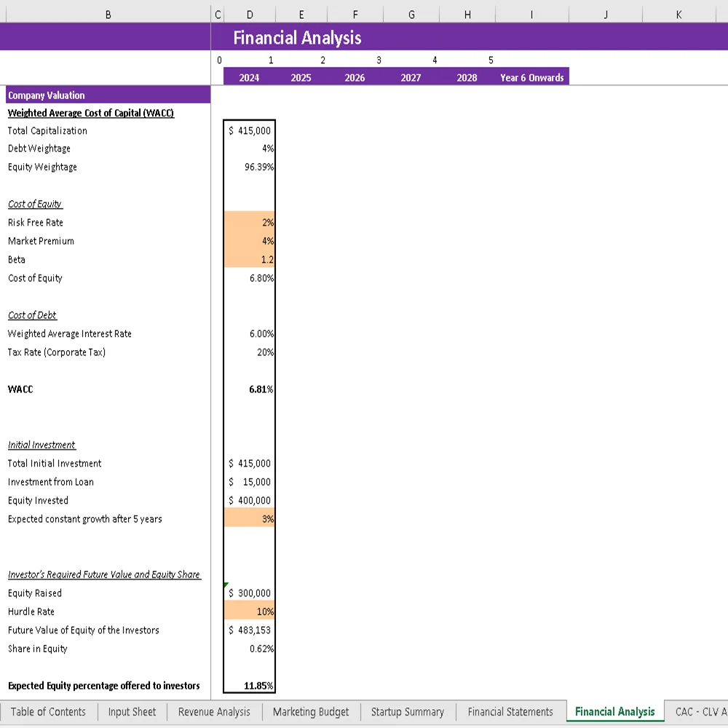The image size is (728, 728).
Task: Select the Year 6 Onwards header cell
Action: (x=531, y=77)
